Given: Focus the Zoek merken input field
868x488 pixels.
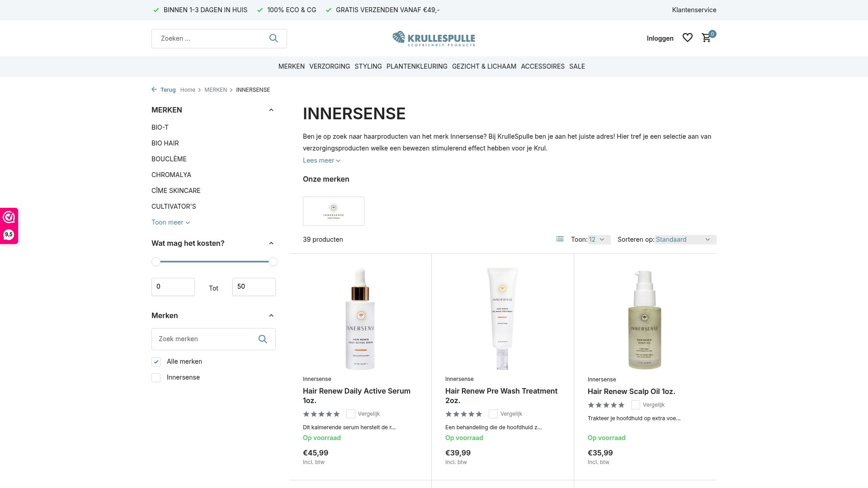Looking at the screenshot, I should [213, 339].
